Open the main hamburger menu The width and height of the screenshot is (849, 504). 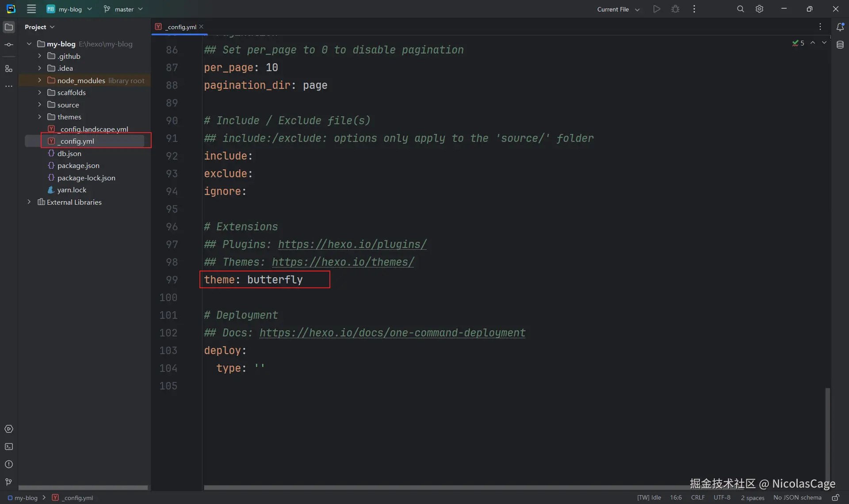[x=31, y=9]
